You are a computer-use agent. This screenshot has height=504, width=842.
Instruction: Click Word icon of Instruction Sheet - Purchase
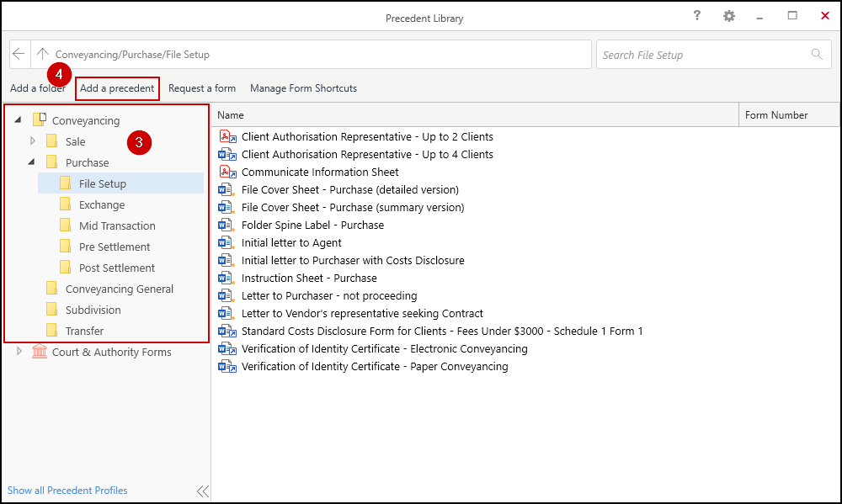tap(226, 279)
